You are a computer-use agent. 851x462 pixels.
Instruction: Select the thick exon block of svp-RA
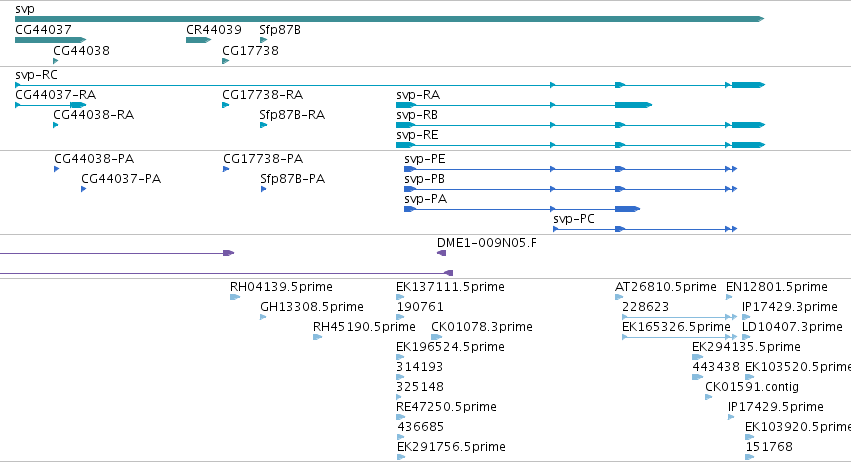click(x=633, y=105)
